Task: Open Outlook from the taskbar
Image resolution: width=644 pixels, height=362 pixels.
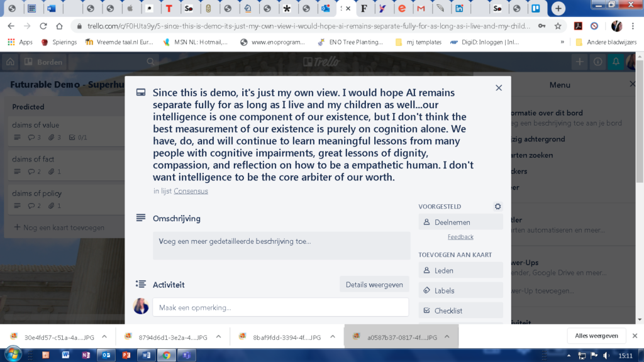Action: click(106, 355)
